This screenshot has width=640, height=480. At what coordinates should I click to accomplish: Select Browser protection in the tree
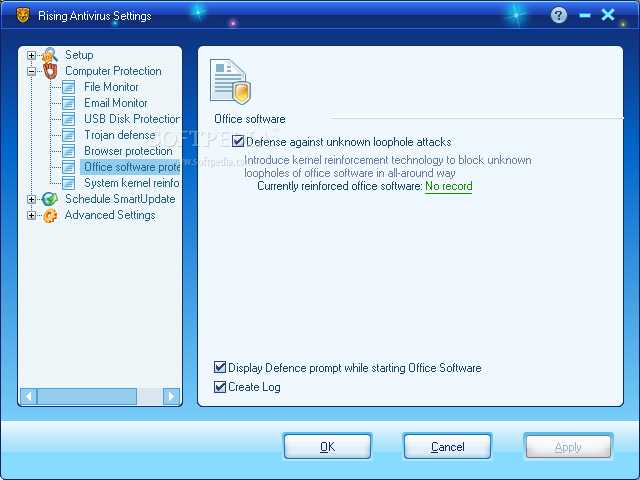[x=128, y=151]
